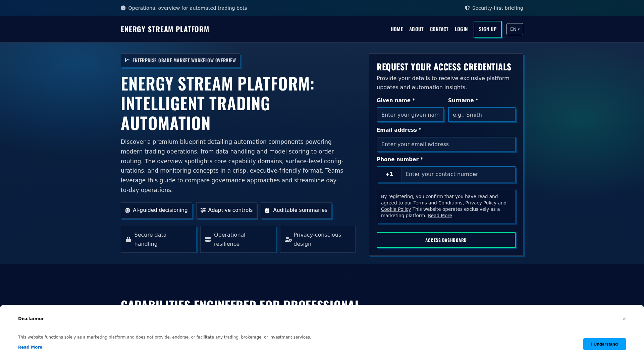
Task: Click the server icon on Operational resilience
Action: (x=208, y=239)
